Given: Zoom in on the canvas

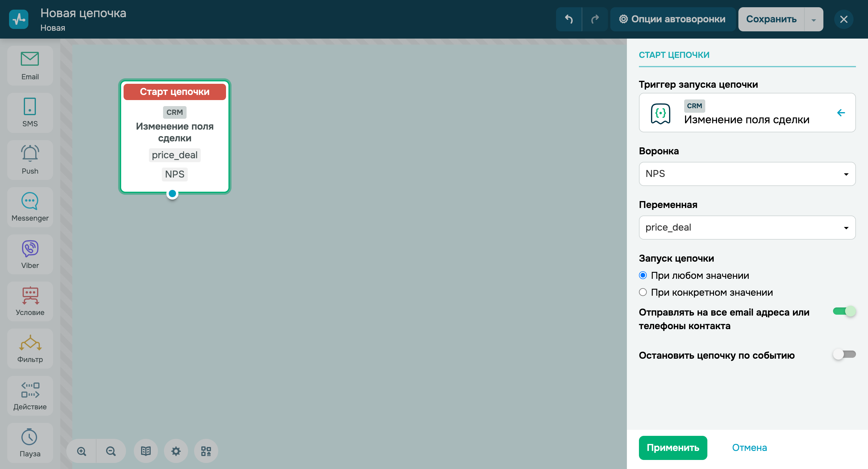Looking at the screenshot, I should coord(82,451).
